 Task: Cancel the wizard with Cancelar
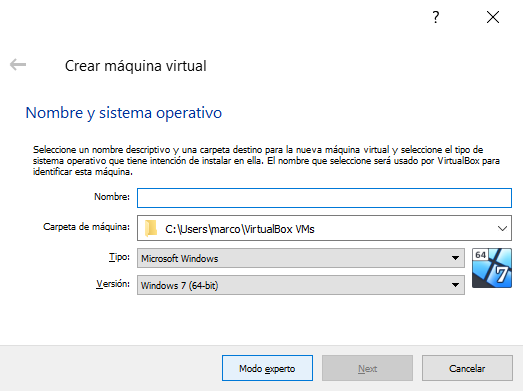467,368
